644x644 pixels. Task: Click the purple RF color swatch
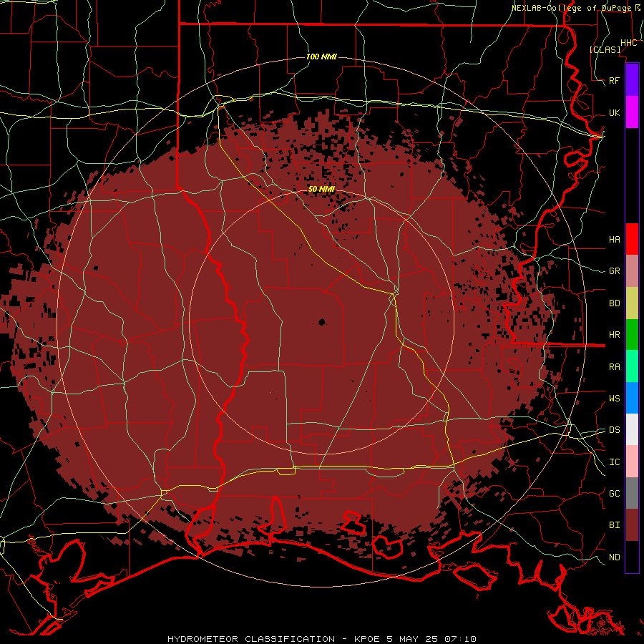tap(632, 80)
